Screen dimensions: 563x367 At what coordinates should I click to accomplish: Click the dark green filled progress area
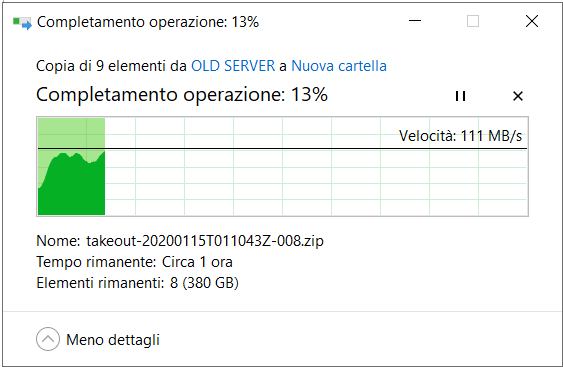coord(72,190)
